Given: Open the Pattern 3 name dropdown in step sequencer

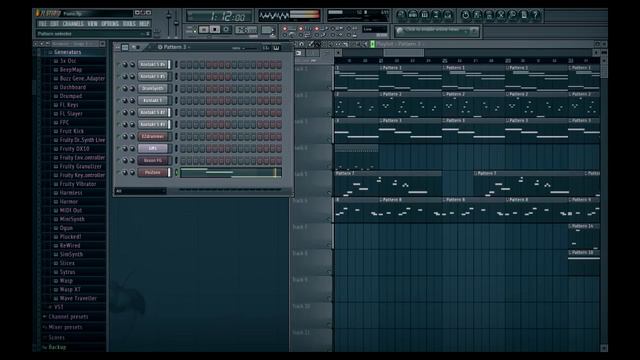Looking at the screenshot, I should click(174, 47).
